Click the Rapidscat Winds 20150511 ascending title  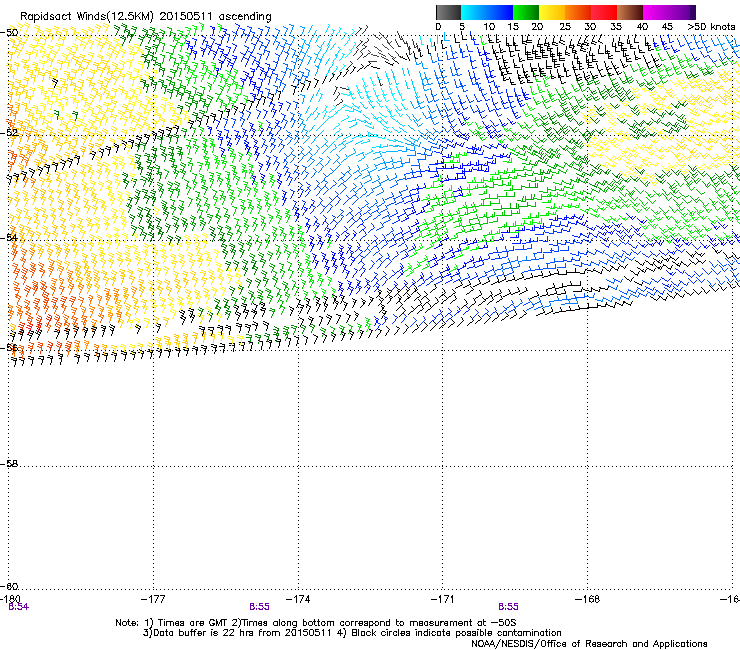point(146,16)
